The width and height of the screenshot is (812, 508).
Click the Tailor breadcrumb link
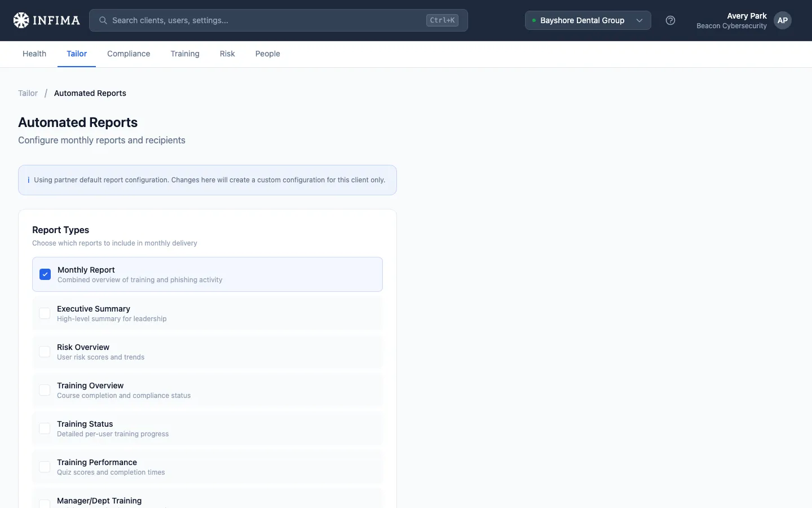tap(28, 93)
